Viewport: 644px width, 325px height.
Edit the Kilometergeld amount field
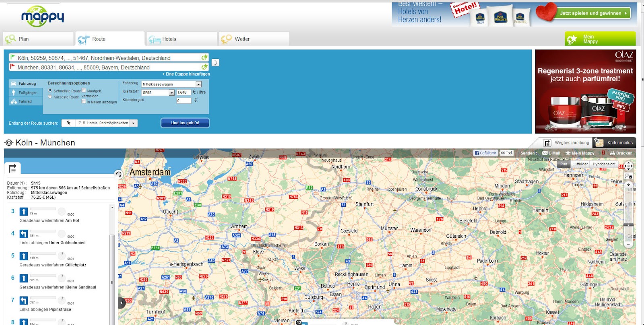(184, 101)
